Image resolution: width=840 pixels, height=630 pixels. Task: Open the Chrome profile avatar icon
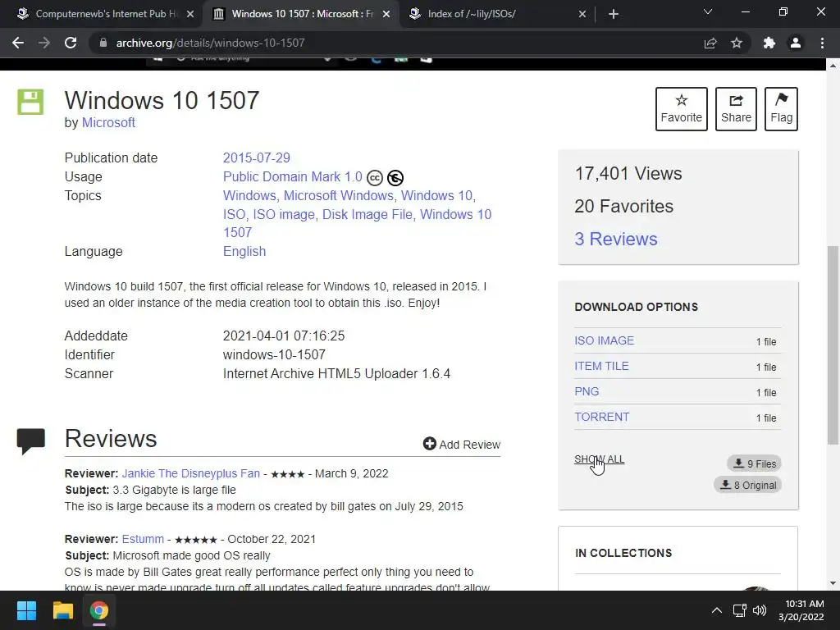[796, 43]
